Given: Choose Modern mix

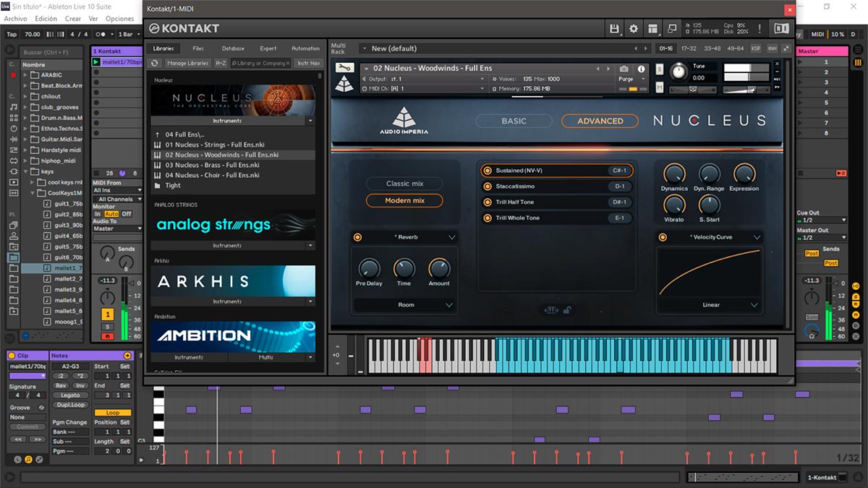Looking at the screenshot, I should point(404,200).
